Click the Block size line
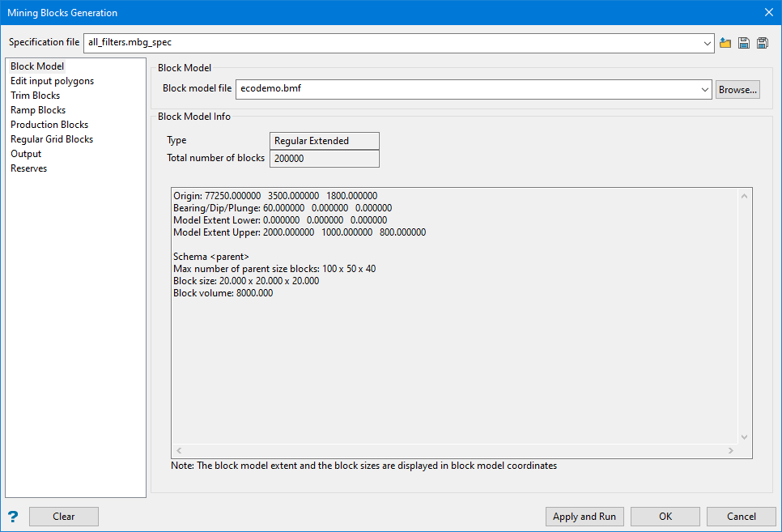The width and height of the screenshot is (782, 532). click(x=246, y=280)
